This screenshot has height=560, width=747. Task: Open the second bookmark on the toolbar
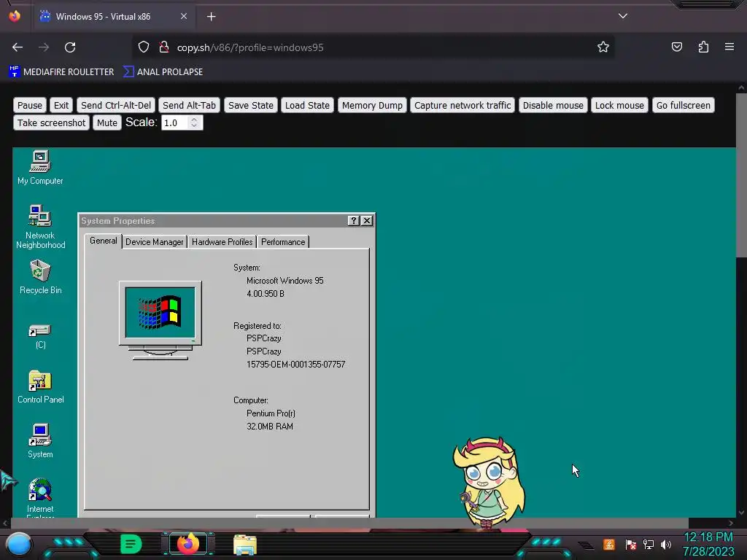(163, 72)
